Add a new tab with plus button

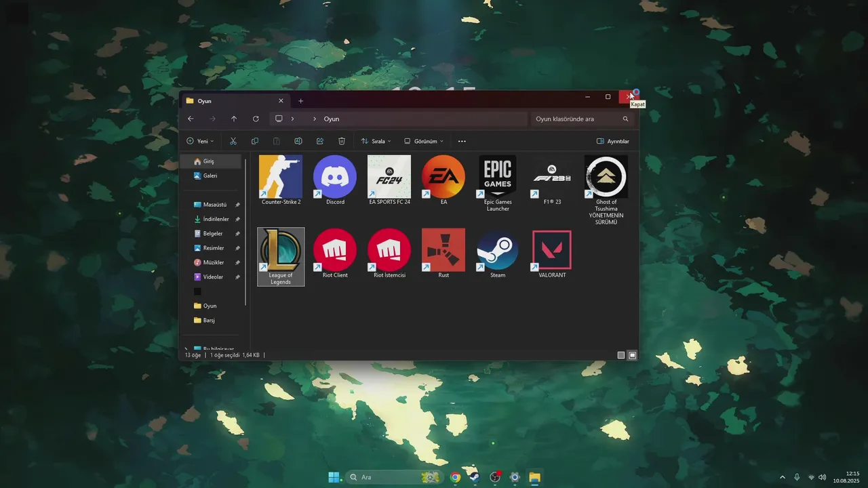tap(301, 101)
